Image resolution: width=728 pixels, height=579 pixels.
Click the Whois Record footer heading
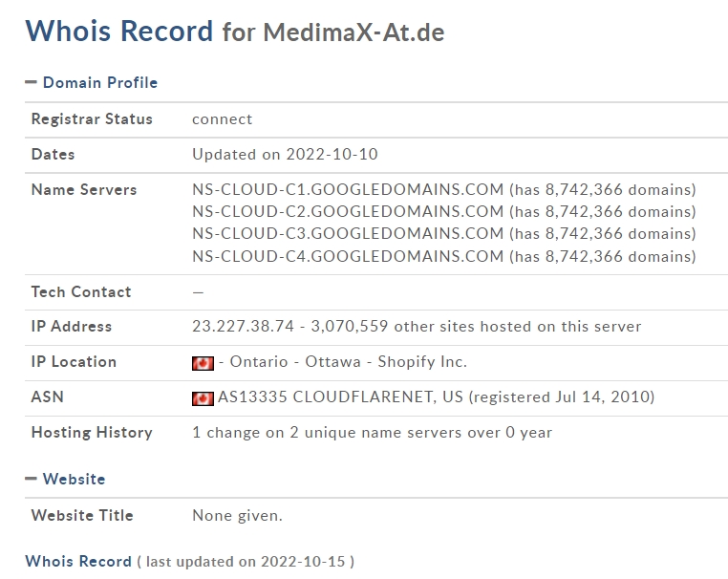click(x=78, y=562)
